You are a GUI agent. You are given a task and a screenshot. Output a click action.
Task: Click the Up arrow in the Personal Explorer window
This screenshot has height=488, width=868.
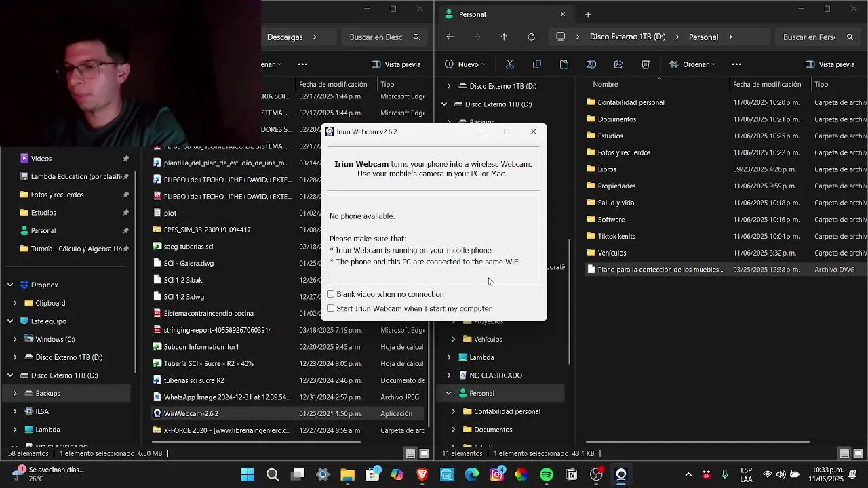[504, 37]
